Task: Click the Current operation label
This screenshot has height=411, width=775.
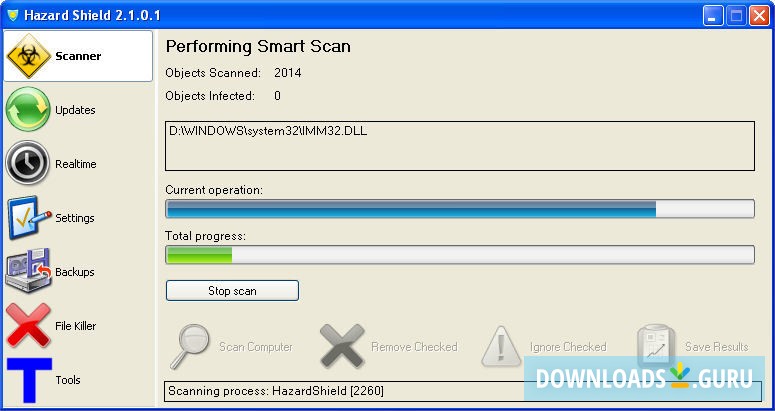Action: 214,190
